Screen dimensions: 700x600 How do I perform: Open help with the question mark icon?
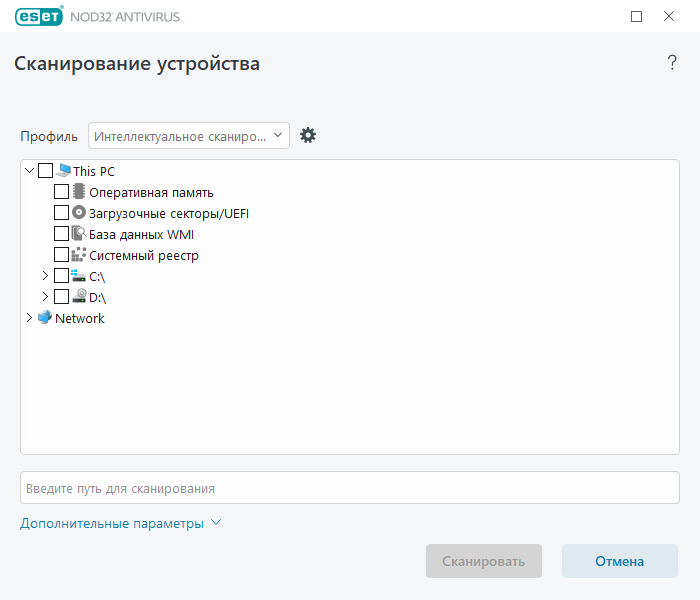coord(672,62)
